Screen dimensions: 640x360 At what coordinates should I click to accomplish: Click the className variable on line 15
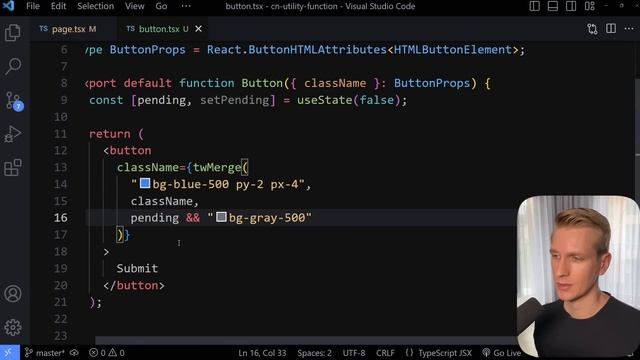coord(161,201)
